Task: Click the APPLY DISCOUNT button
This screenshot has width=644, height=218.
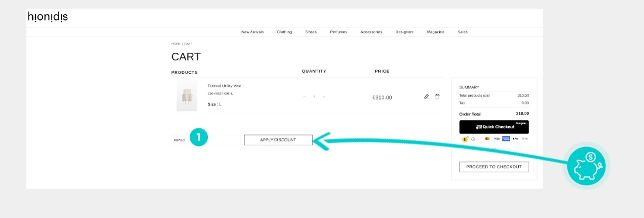Action: tap(278, 140)
